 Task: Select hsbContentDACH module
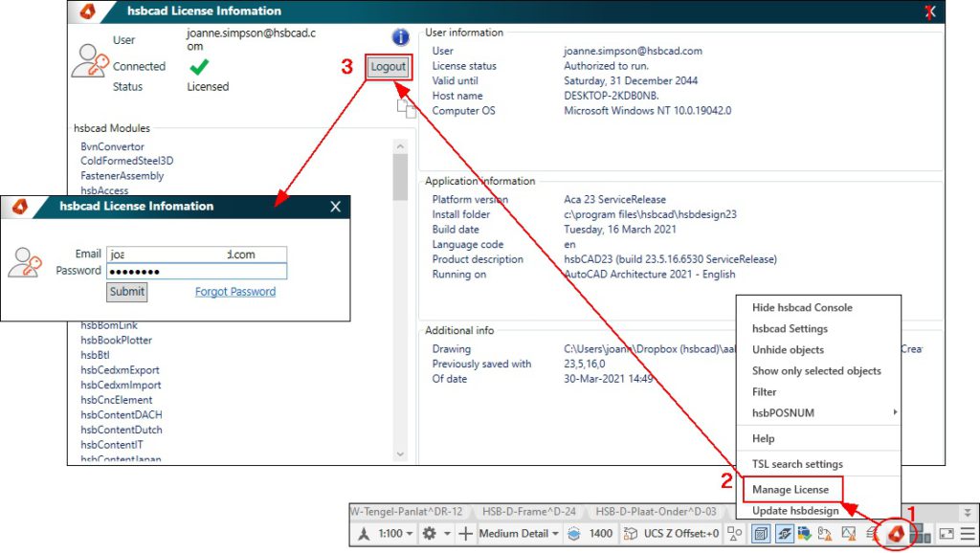click(x=122, y=415)
